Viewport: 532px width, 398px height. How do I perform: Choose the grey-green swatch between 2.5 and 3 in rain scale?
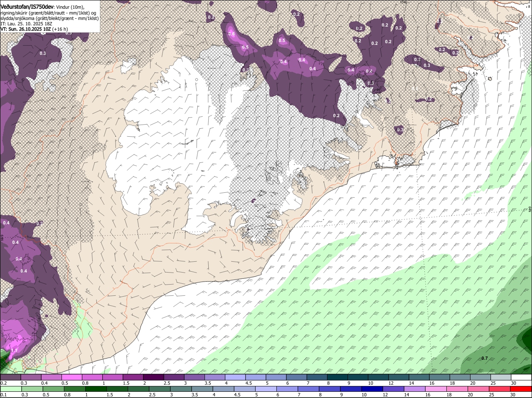pos(160,389)
